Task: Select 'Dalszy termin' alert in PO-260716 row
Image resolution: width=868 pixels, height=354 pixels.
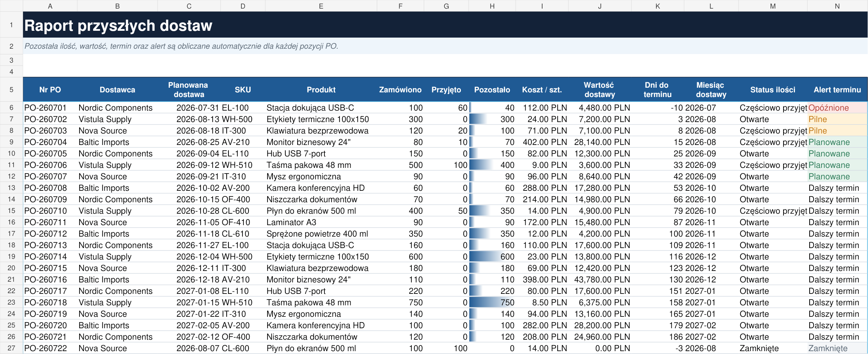Action: [837, 280]
